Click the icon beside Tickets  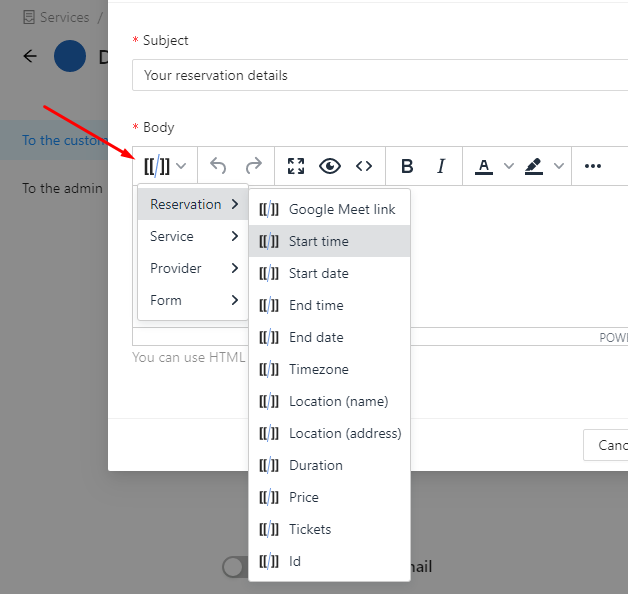(x=269, y=530)
